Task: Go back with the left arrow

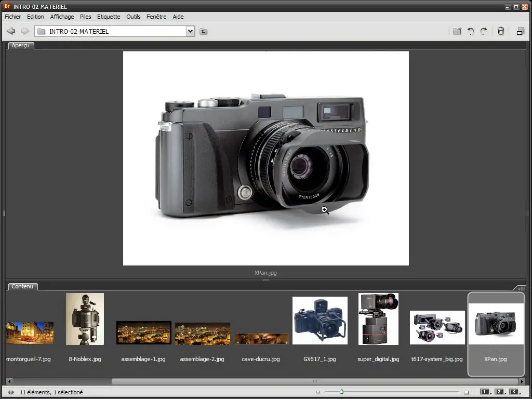Action: [11, 31]
